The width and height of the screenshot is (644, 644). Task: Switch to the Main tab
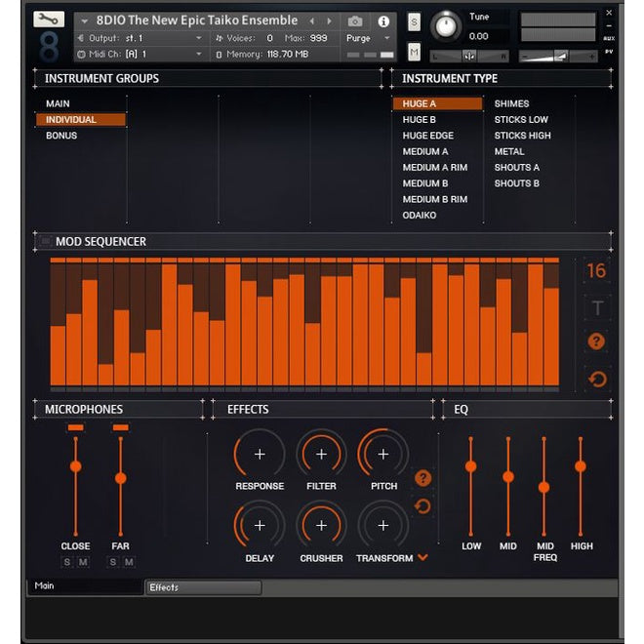point(85,586)
